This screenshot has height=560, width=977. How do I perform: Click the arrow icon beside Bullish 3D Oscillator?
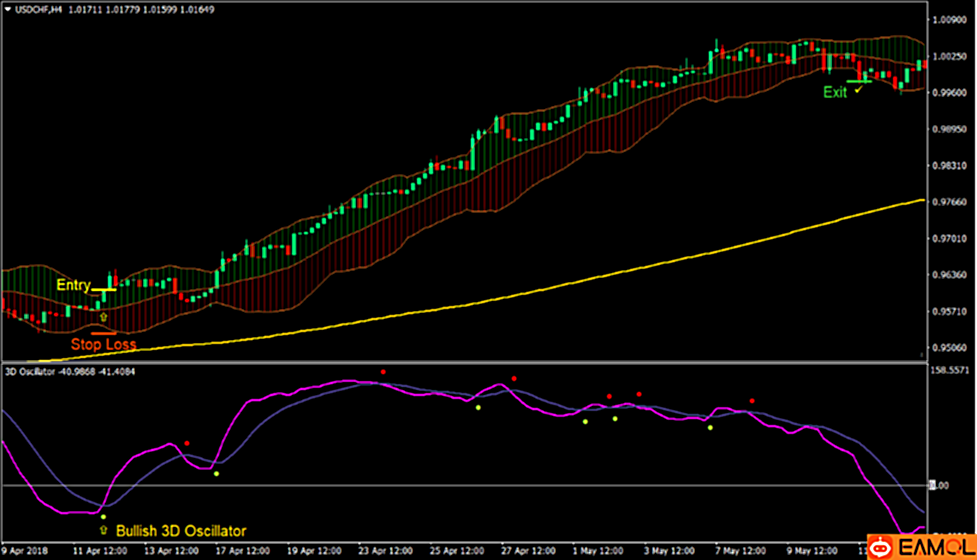click(104, 531)
